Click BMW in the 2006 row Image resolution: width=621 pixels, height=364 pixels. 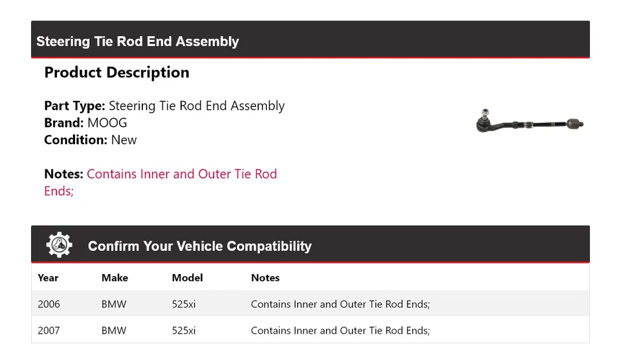[x=114, y=304]
